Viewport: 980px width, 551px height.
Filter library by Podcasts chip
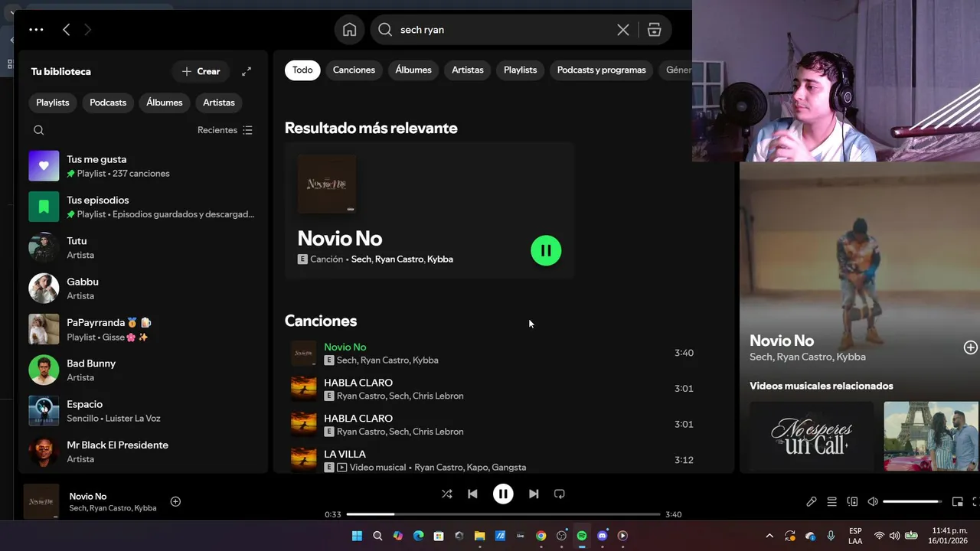[x=108, y=103]
